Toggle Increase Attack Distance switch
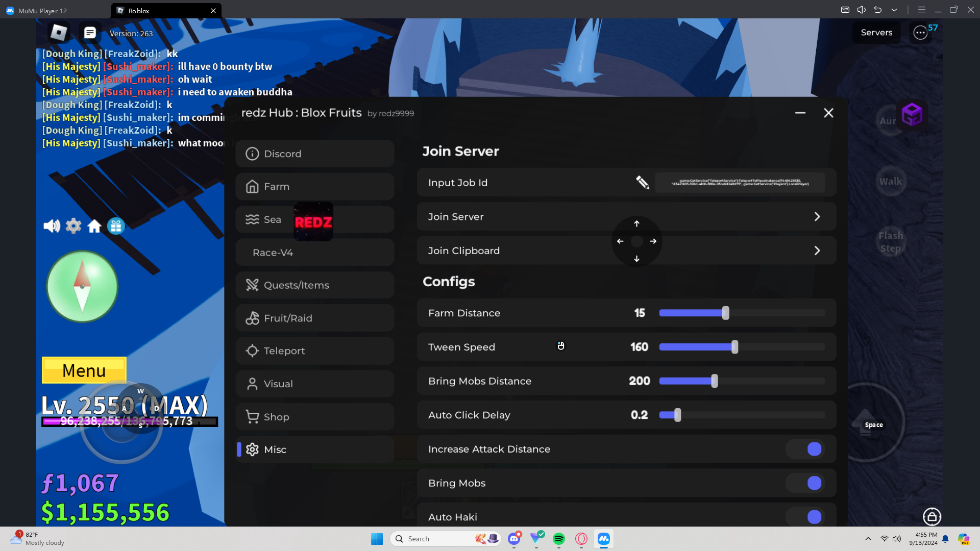 click(805, 449)
